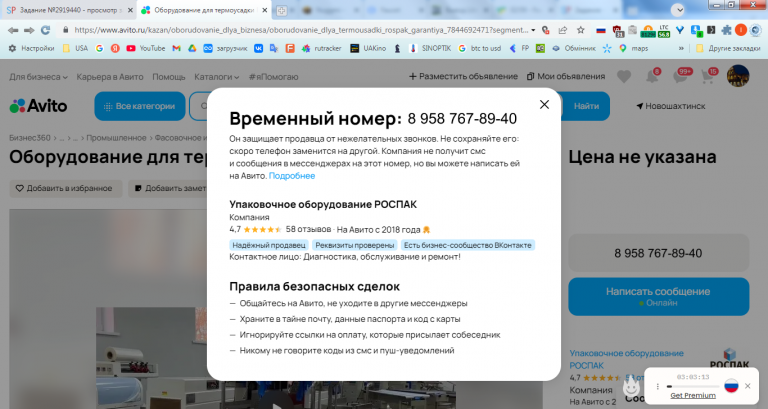Viewport: 768px width, 409px height.
Task: Close the 'Оборудование для термоусадки' tab
Action: pyautogui.click(x=264, y=10)
